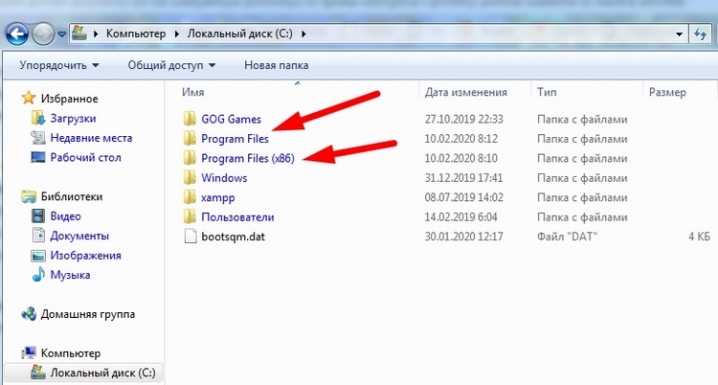Open the address bar history dropdown
This screenshot has height=385, width=718.
[679, 34]
